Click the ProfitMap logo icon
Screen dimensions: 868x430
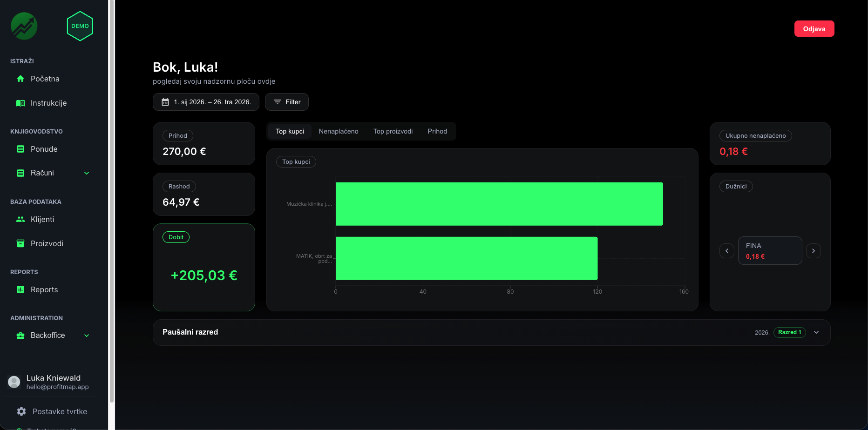click(24, 26)
